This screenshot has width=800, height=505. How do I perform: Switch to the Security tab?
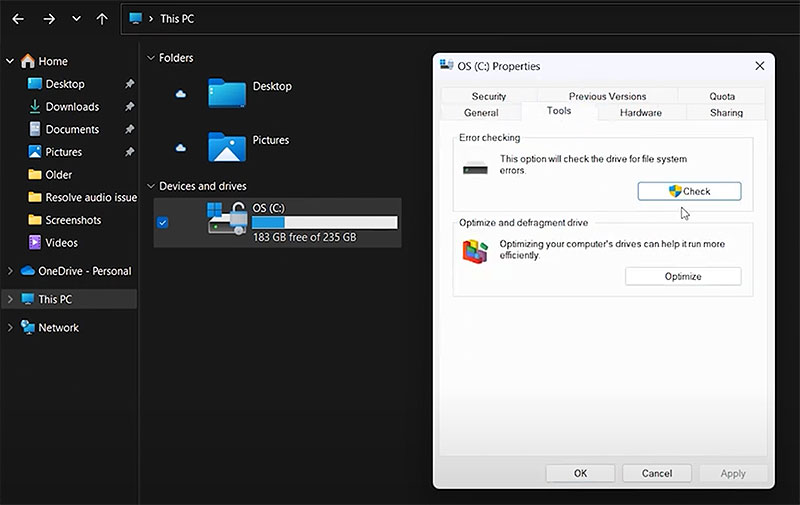[x=488, y=96]
